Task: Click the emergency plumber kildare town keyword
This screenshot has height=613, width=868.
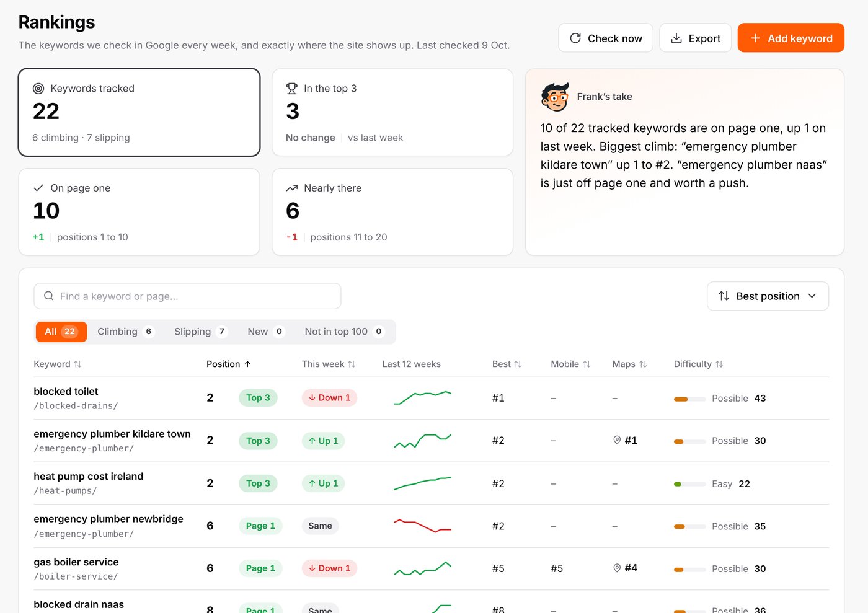Action: click(112, 434)
